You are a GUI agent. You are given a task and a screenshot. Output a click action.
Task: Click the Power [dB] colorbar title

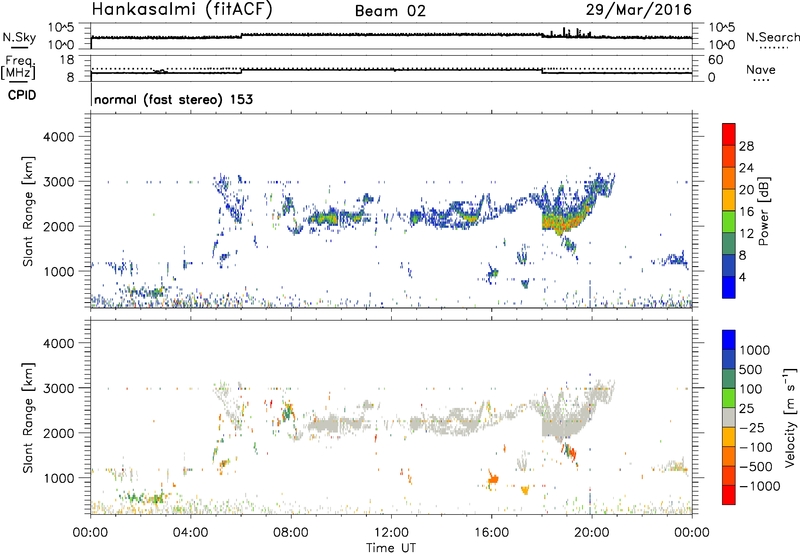pyautogui.click(x=763, y=211)
